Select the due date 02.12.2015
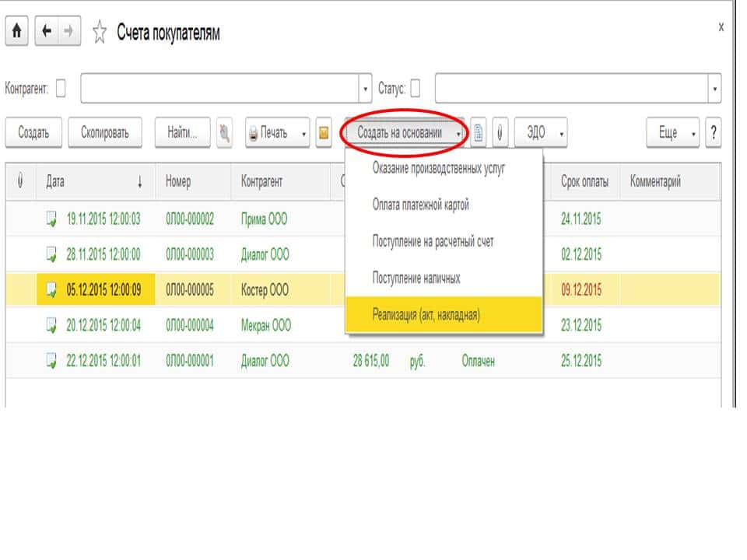The height and width of the screenshot is (560, 747). pyautogui.click(x=580, y=254)
